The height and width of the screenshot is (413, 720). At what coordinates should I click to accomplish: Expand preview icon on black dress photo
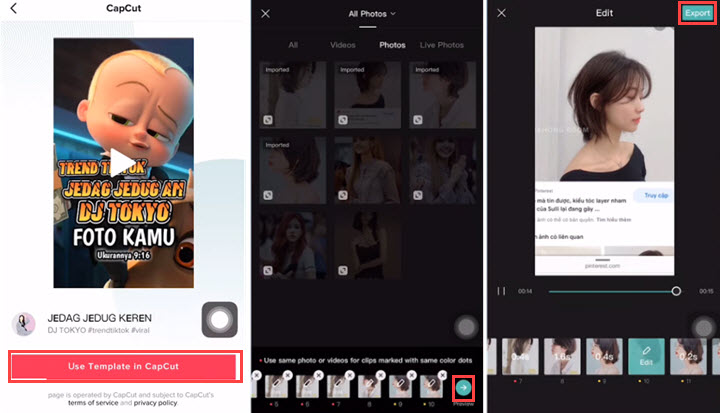point(343,271)
